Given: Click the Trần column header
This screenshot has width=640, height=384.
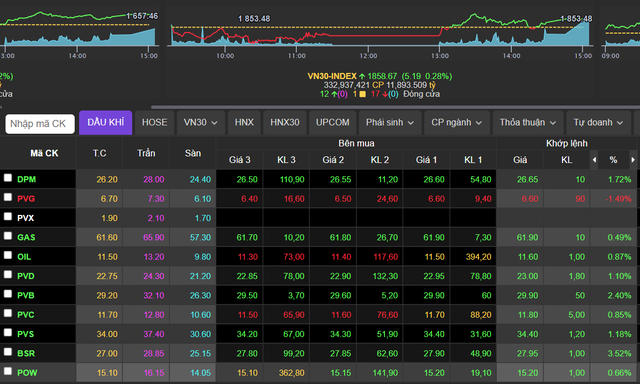Looking at the screenshot, I should (146, 153).
